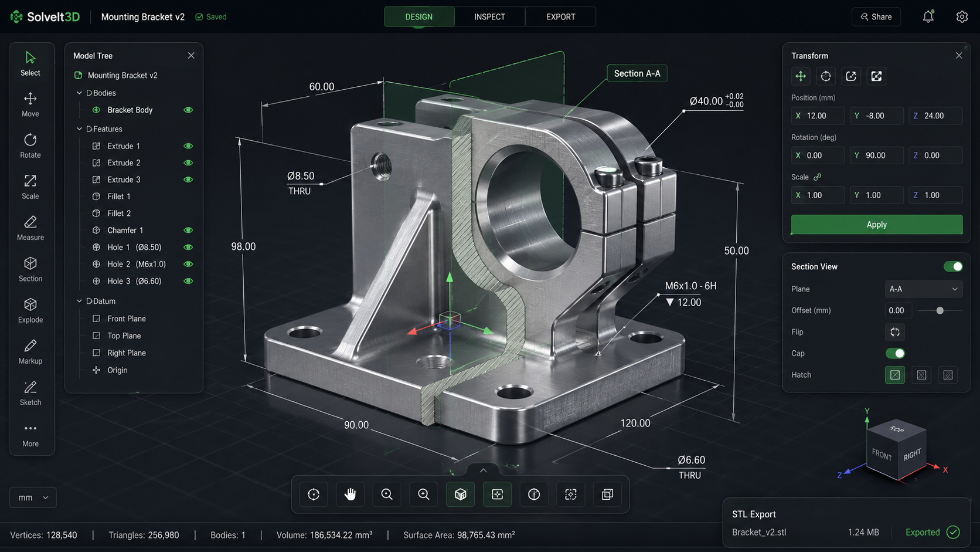Click the pivot crosshair icon in Transform panel

tap(826, 76)
